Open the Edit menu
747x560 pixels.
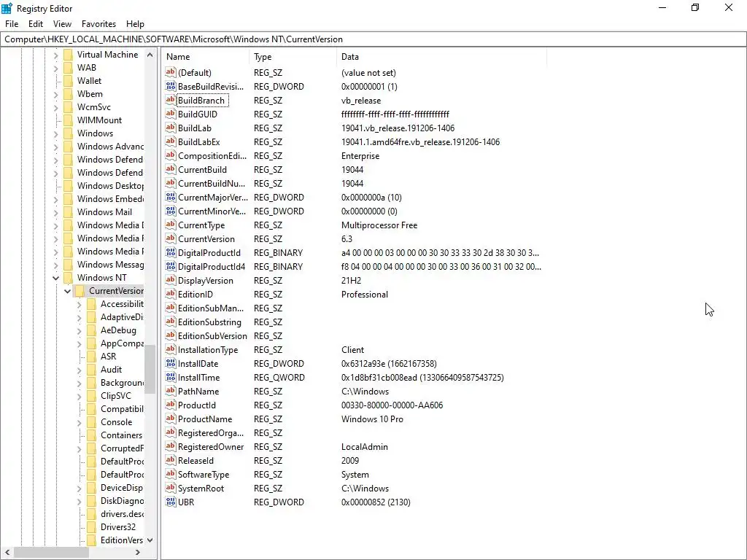point(36,24)
